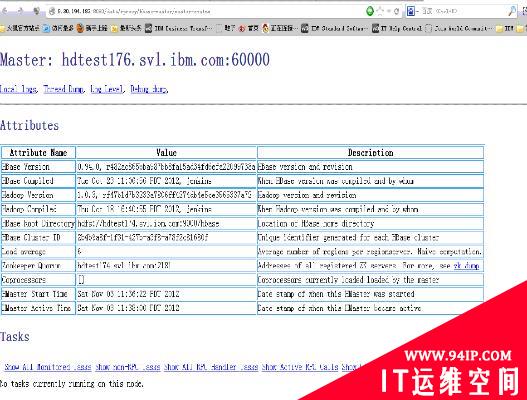Screen dimensions: 527x400
Task: Click the Load average attribute cell
Action: coord(38,251)
